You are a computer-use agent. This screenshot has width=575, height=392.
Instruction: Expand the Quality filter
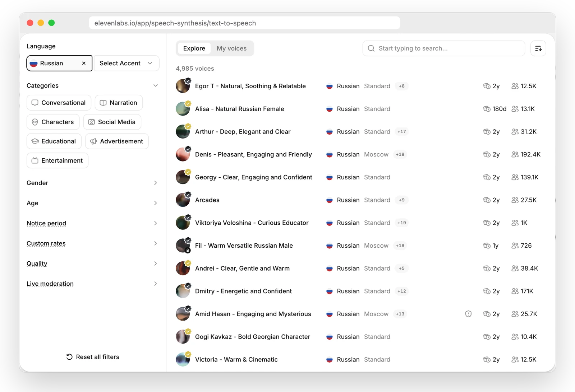92,263
